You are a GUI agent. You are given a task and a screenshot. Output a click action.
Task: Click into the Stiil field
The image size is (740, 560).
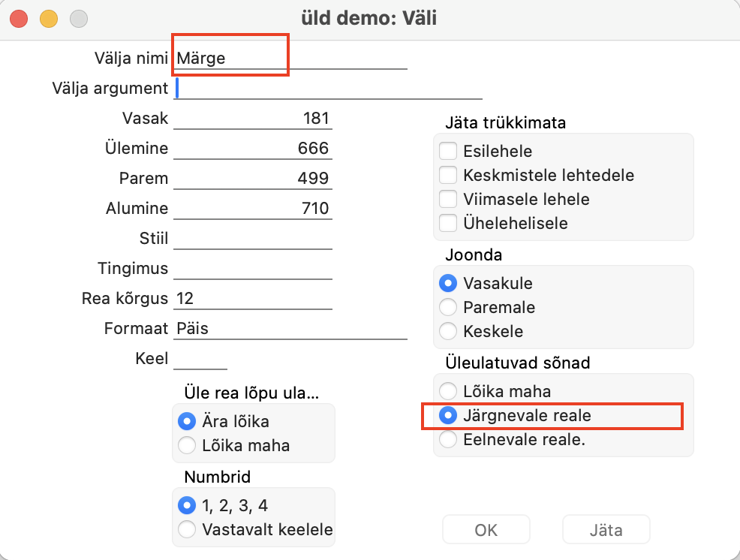[252, 239]
